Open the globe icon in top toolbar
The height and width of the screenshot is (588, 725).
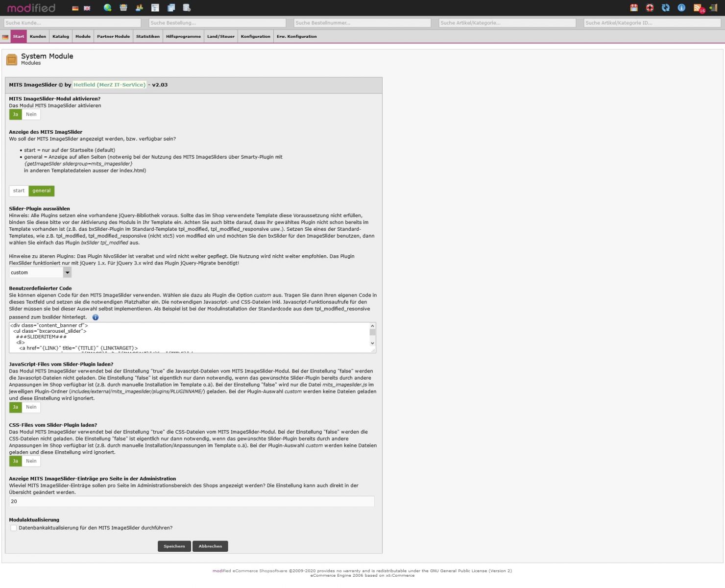[108, 8]
